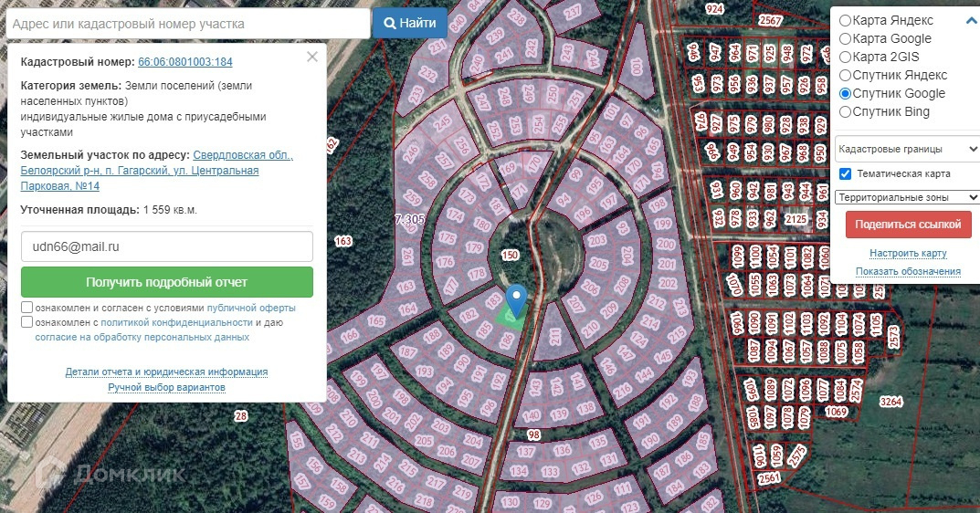Open Детали отчета и юридическая информация link
Viewport: 980px width, 513px height.
pyautogui.click(x=167, y=372)
